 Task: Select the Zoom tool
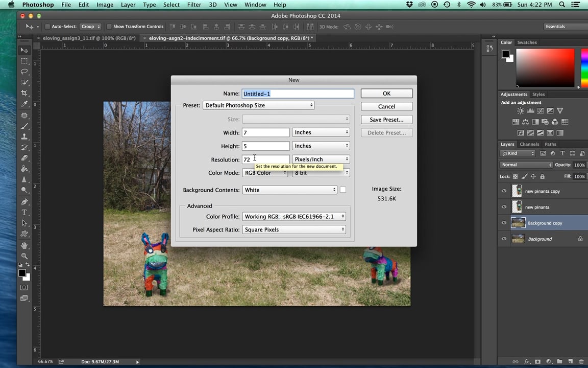24,256
